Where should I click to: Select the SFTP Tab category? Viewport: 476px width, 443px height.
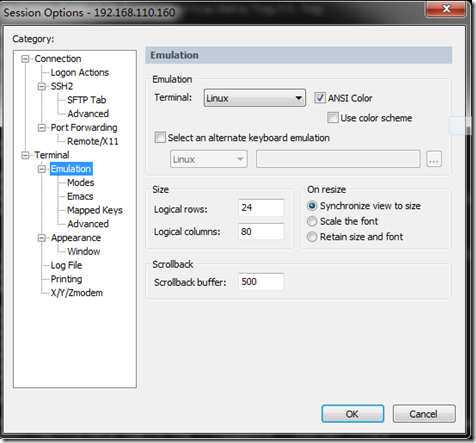coord(87,100)
